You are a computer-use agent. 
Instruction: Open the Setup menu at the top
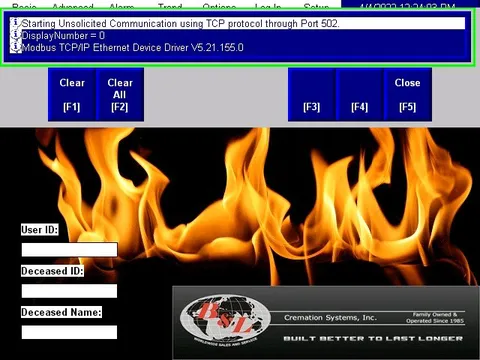click(316, 6)
